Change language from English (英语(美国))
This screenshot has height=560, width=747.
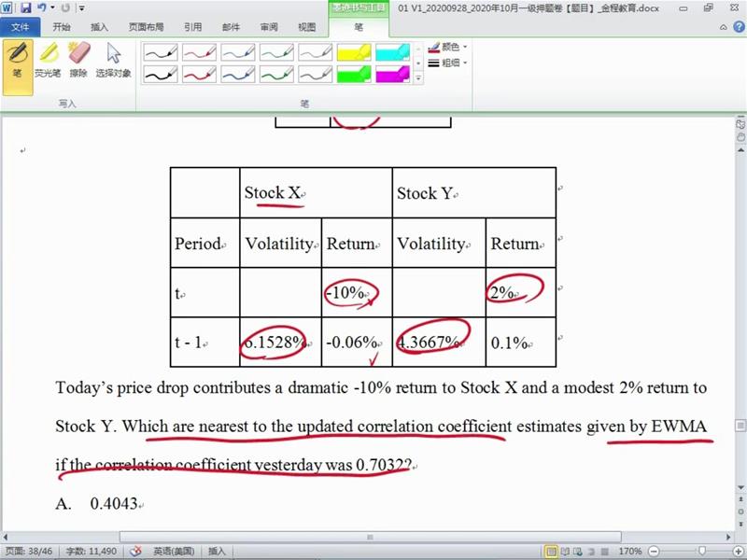click(x=174, y=551)
